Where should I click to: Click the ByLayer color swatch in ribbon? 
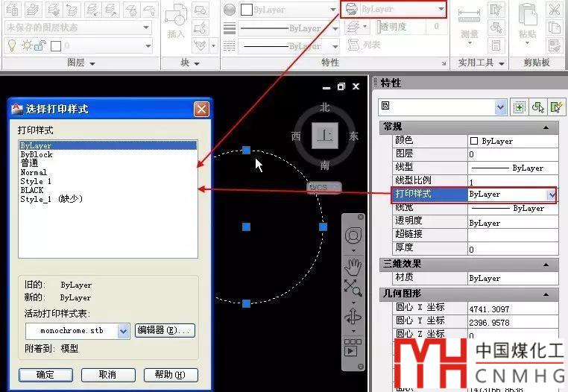tap(247, 10)
